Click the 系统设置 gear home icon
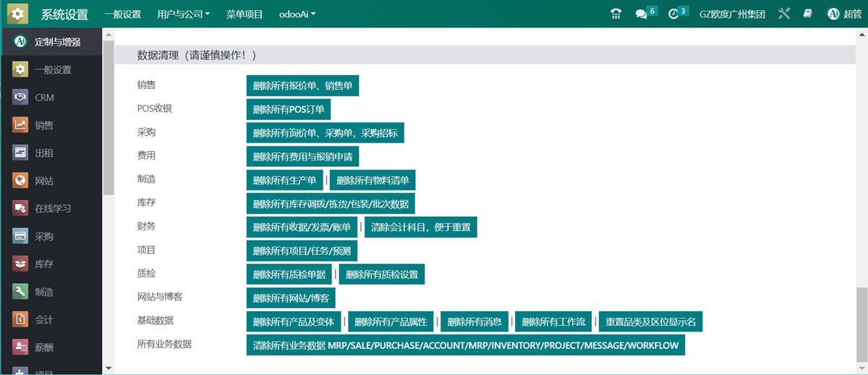 (x=18, y=14)
